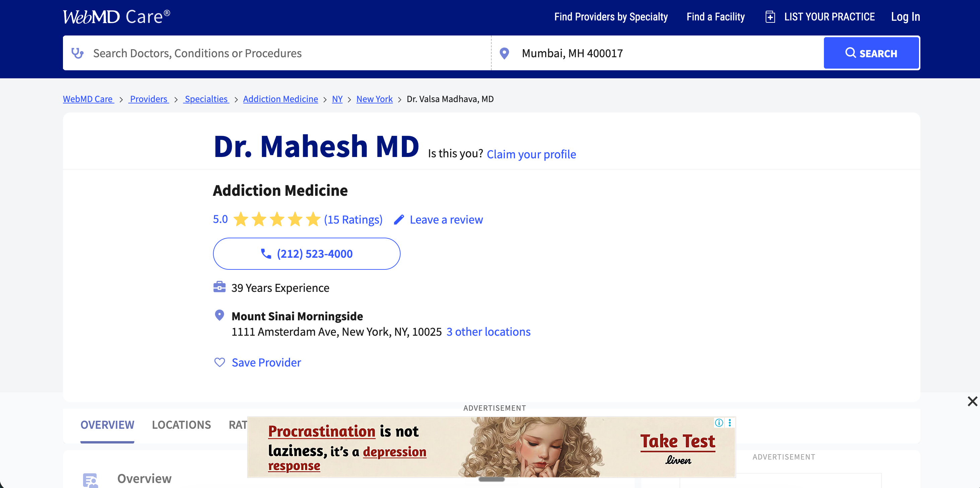This screenshot has width=980, height=488.
Task: Click the 39 Years Experience text
Action: 280,288
